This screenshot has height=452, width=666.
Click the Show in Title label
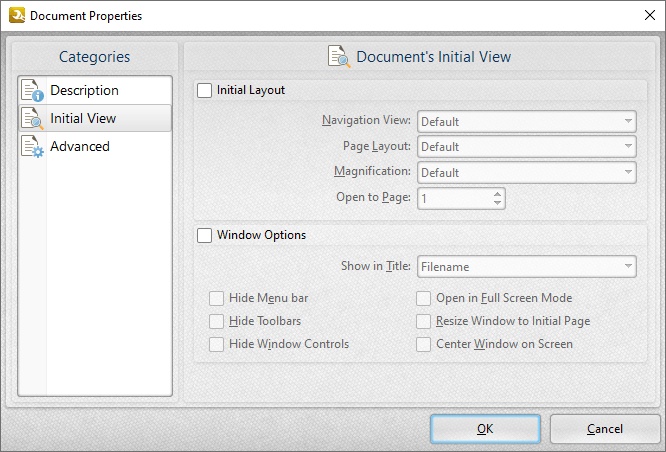(x=376, y=266)
